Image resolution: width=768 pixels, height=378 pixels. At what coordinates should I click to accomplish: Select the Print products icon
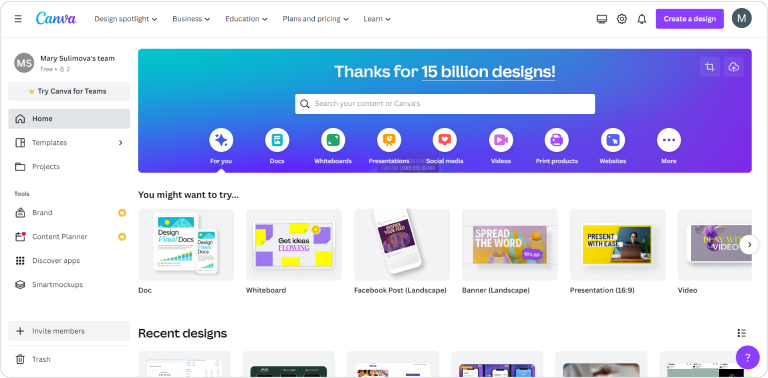click(557, 140)
